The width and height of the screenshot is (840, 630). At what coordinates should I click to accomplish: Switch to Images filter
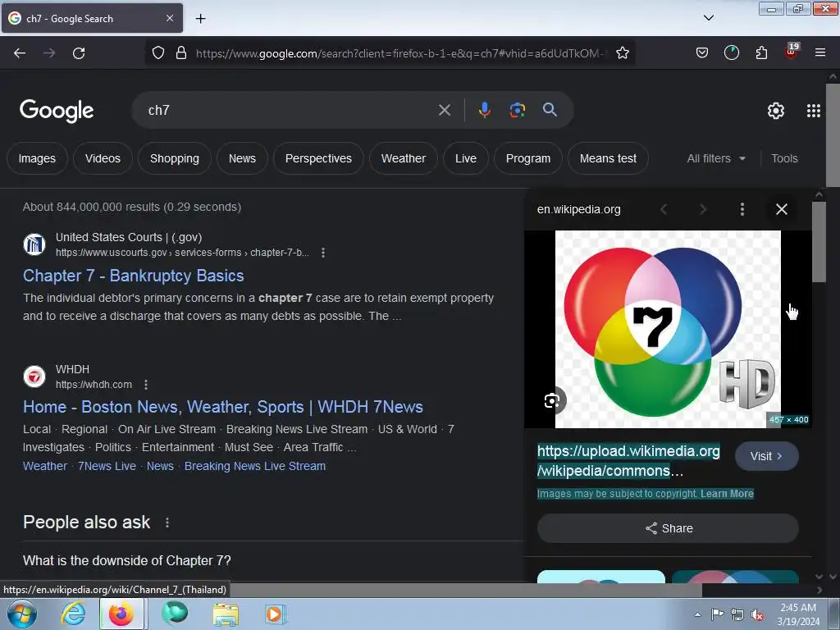[37, 158]
